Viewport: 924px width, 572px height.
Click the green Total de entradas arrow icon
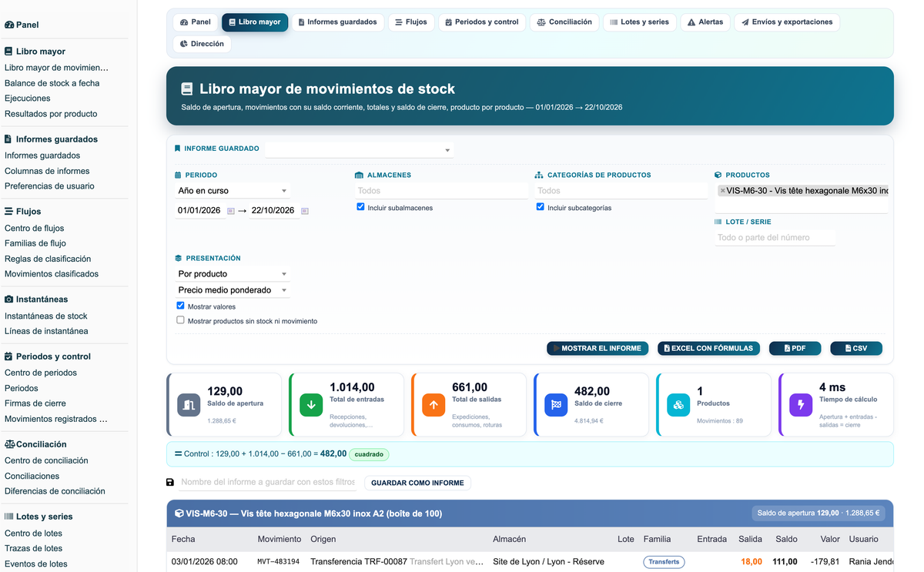(311, 404)
